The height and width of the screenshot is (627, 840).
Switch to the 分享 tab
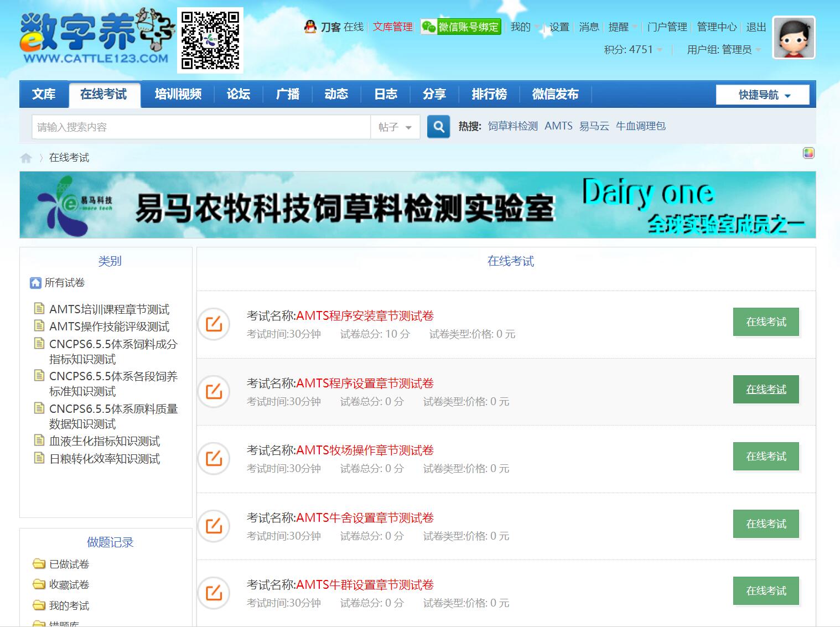pos(434,94)
